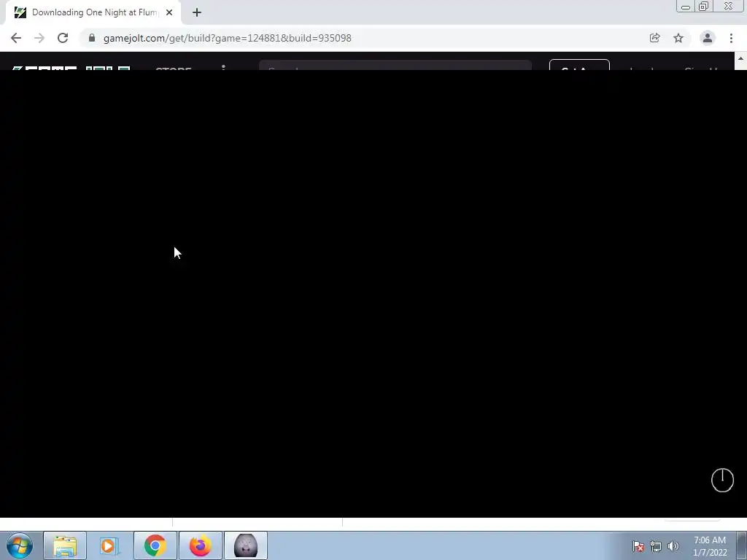747x560 pixels.
Task: Open the Windows Start menu
Action: 20,545
